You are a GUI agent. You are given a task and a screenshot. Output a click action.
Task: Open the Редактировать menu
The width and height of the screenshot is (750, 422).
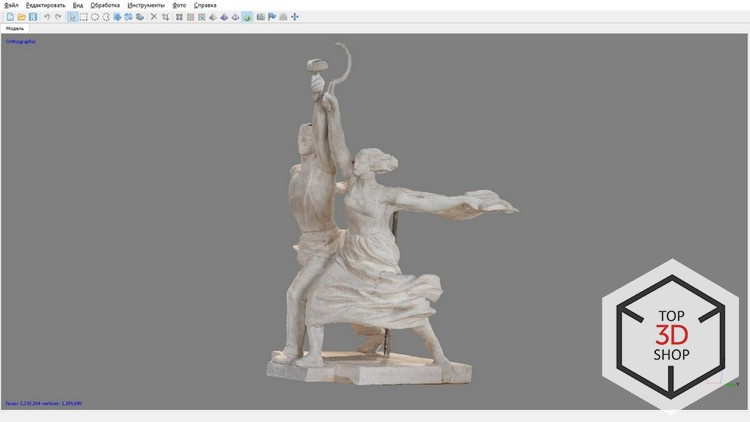tap(45, 5)
